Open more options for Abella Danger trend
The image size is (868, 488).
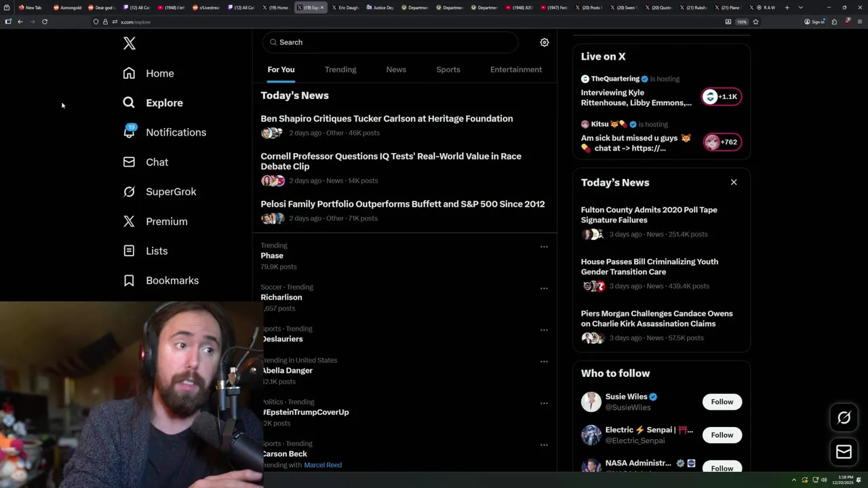click(544, 361)
